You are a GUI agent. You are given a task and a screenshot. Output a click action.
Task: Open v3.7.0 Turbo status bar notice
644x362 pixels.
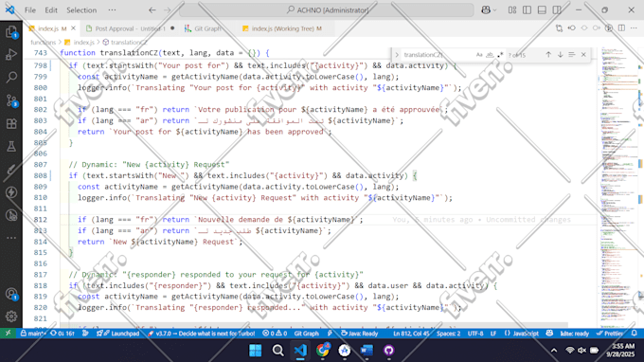[x=201, y=334]
